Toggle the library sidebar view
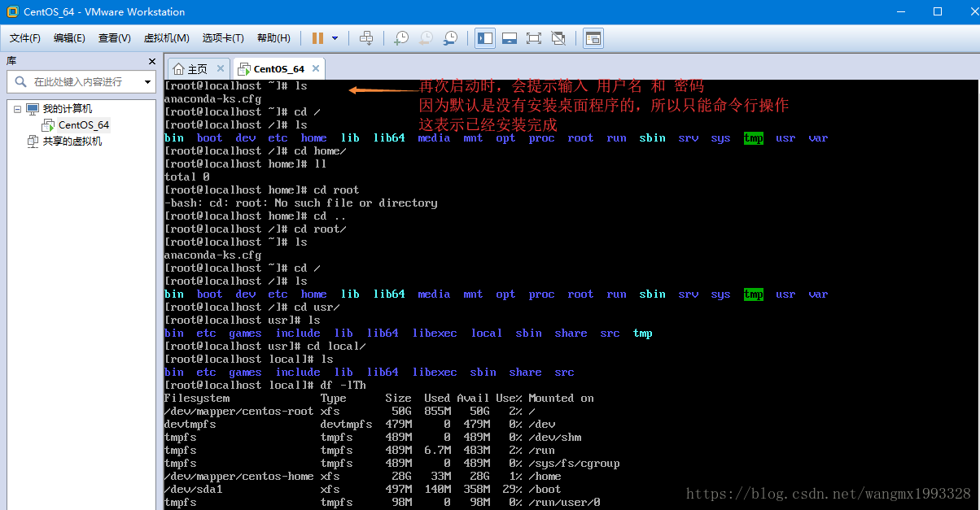This screenshot has width=980, height=510. [x=485, y=38]
